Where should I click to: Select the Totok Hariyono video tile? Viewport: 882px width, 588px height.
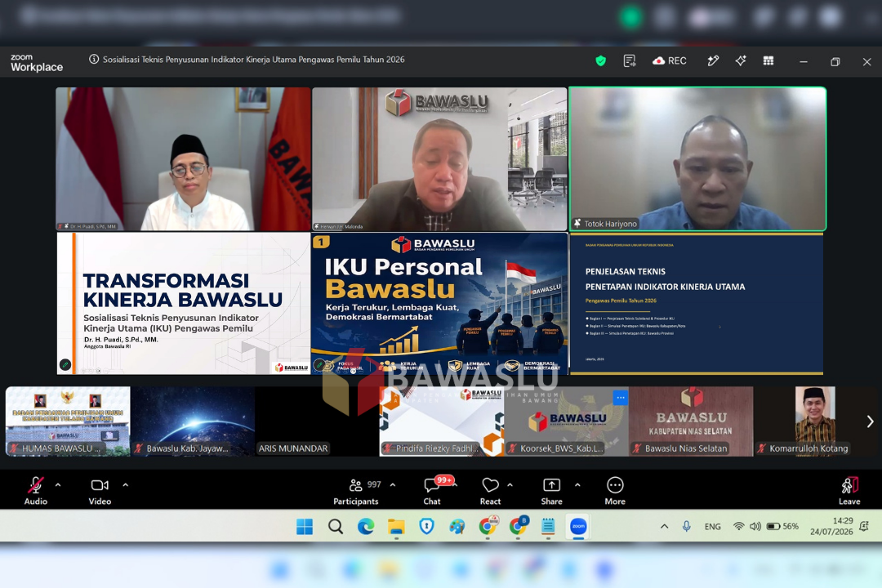pyautogui.click(x=697, y=158)
